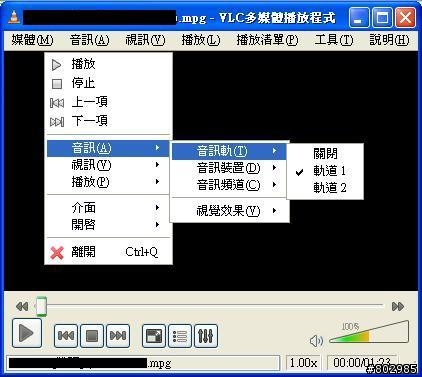Disable audio track by choosing 關閉
Screen dimensions: 422x377
tap(325, 154)
